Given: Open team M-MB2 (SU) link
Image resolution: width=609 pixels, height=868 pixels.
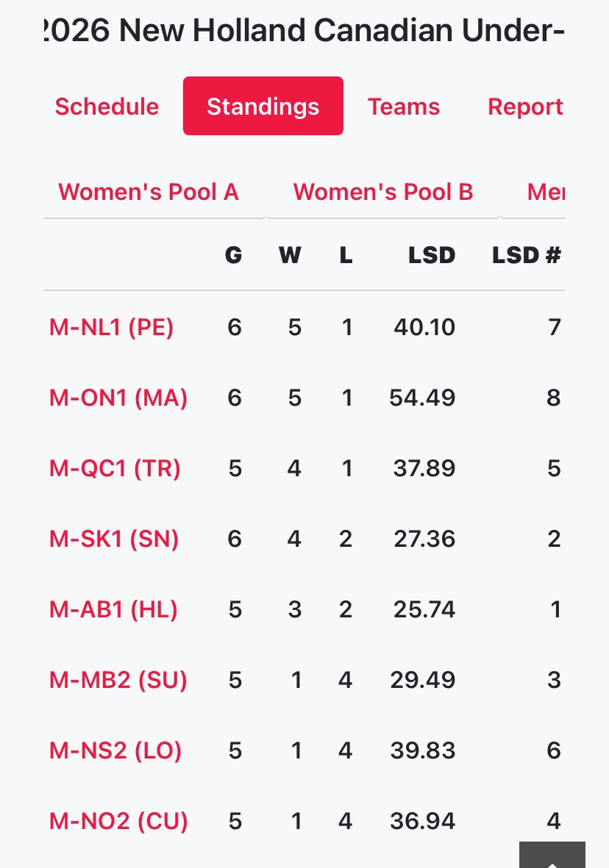Looking at the screenshot, I should (118, 680).
